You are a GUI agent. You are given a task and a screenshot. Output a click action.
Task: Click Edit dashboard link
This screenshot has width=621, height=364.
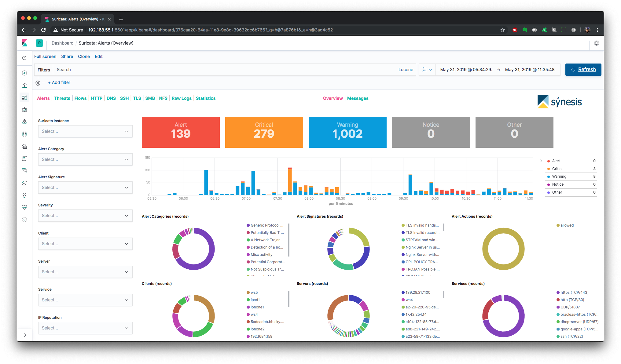pos(99,56)
